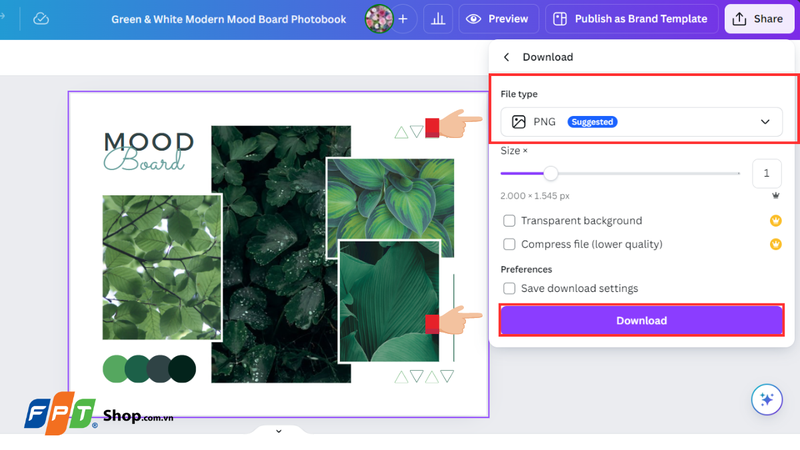Go back from the Download panel
This screenshot has width=800, height=450.
click(506, 57)
